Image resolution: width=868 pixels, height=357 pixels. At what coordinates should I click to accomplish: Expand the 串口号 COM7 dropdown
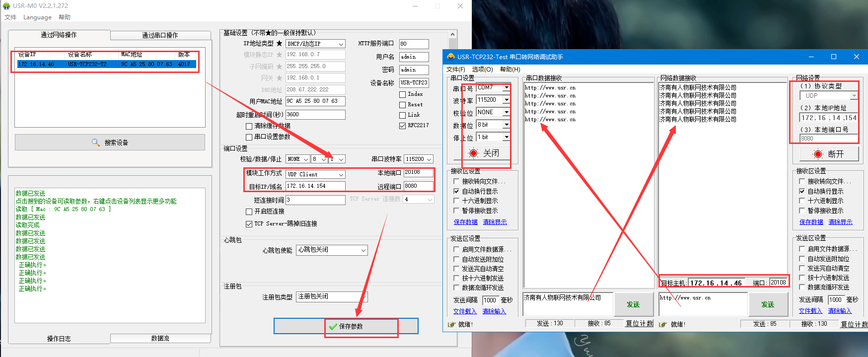point(506,87)
